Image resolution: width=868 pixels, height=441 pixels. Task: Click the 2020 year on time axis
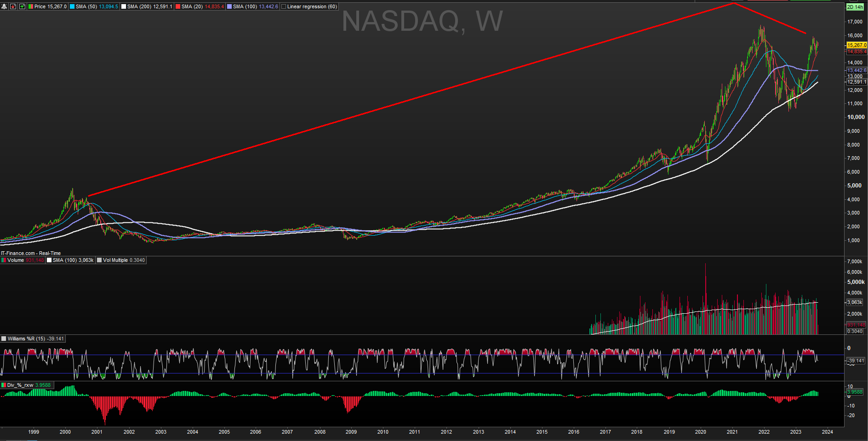[700, 432]
